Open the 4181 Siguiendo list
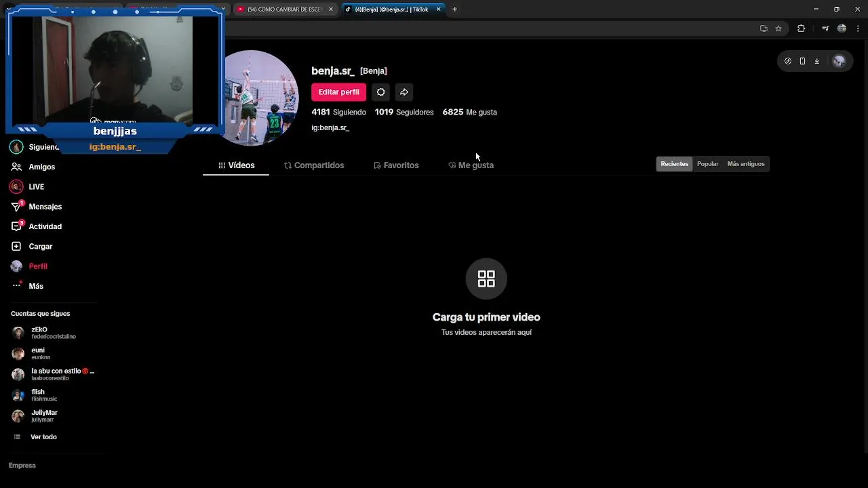 click(x=338, y=113)
